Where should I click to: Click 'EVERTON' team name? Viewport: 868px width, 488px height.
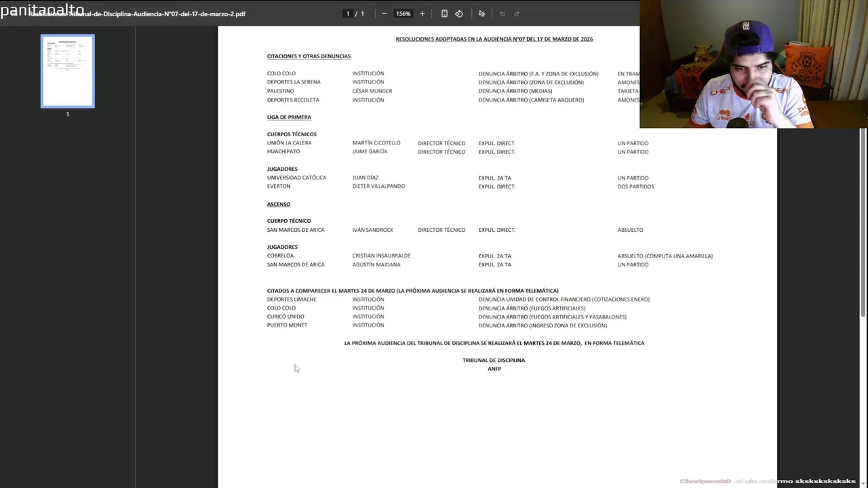coord(279,186)
